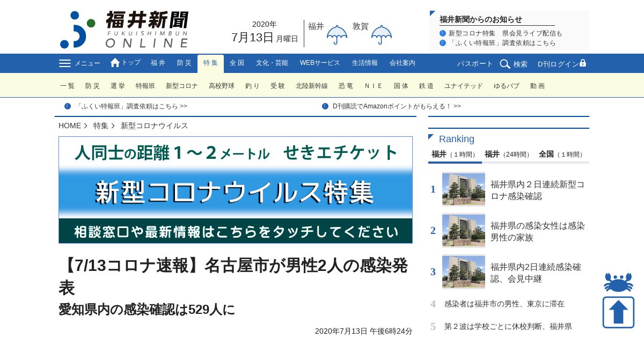The width and height of the screenshot is (644, 338).
Task: Click 新型コロナ特集 県会見ライブ配信も notice
Action: (506, 33)
